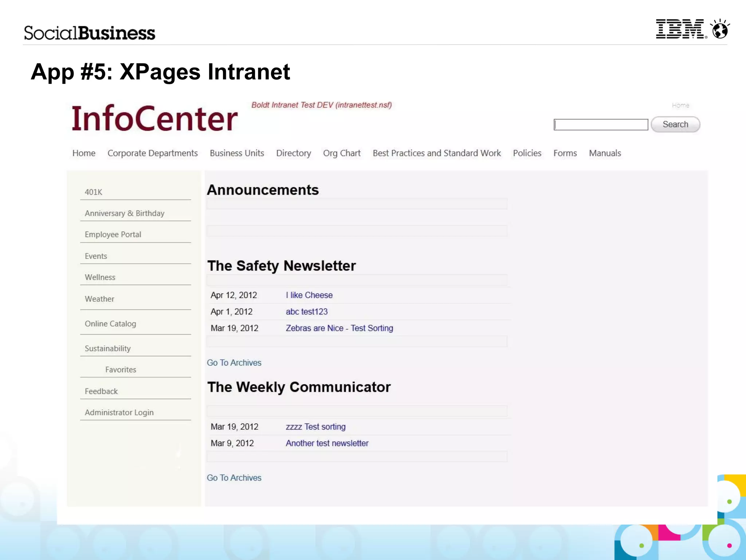
Task: Open the top-right Home link
Action: tap(680, 105)
